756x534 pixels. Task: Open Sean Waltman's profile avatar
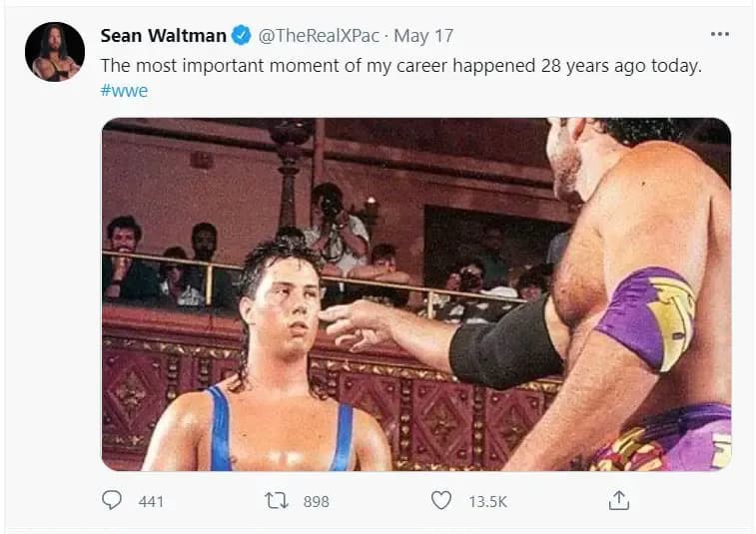55,52
